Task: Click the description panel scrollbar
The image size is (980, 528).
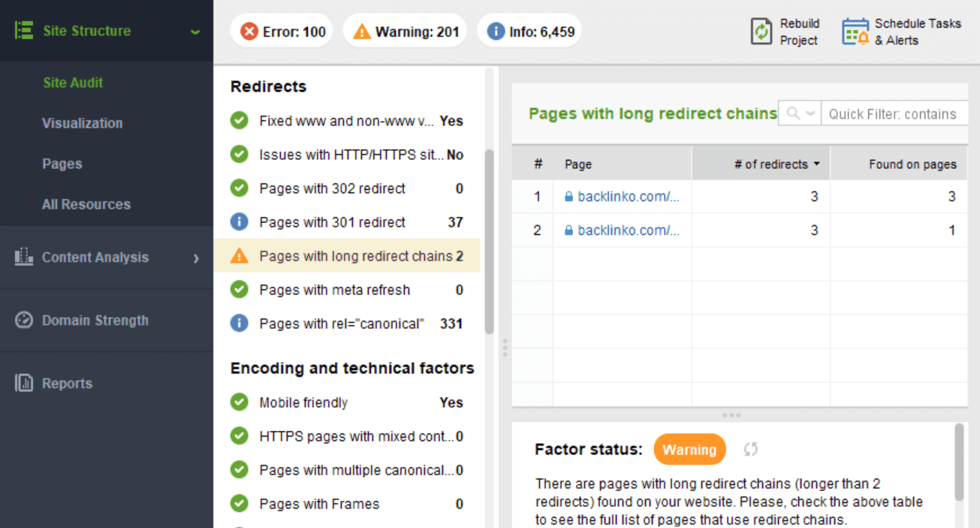Action: [x=959, y=462]
